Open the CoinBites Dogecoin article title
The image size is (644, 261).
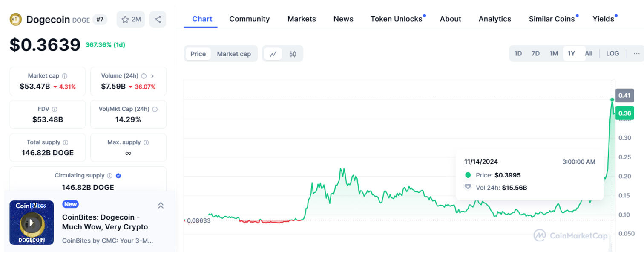[x=105, y=222]
